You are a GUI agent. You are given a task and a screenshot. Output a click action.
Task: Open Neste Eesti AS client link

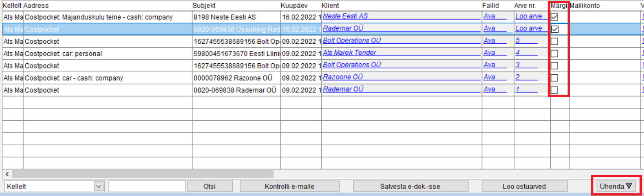pyautogui.click(x=345, y=16)
